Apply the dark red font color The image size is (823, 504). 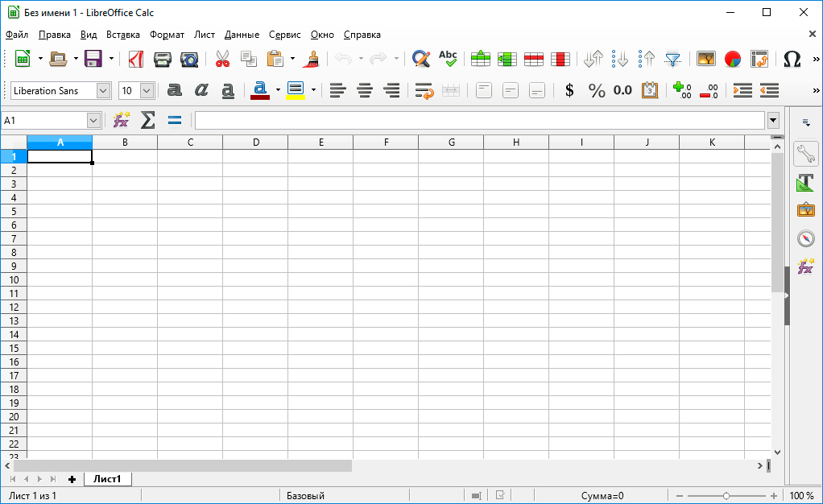tap(260, 90)
